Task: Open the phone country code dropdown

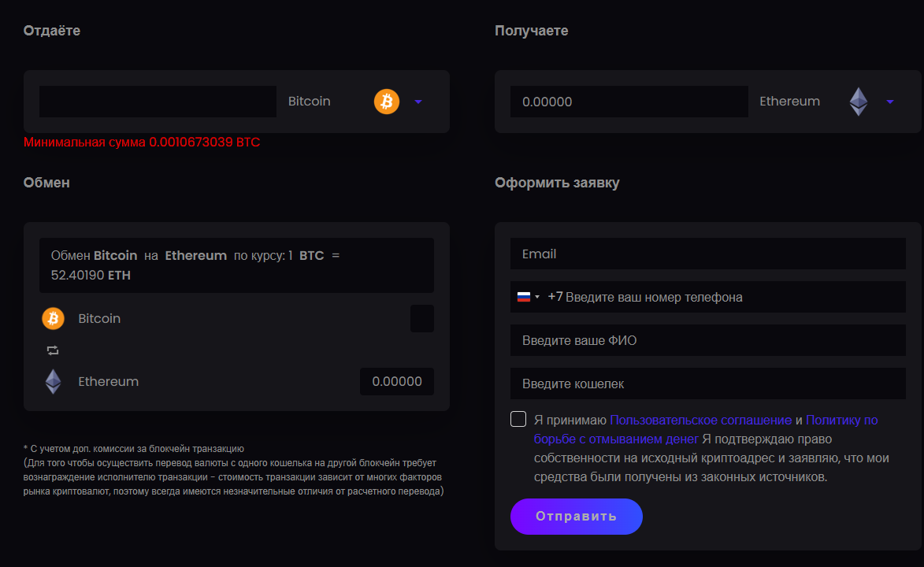Action: point(537,297)
